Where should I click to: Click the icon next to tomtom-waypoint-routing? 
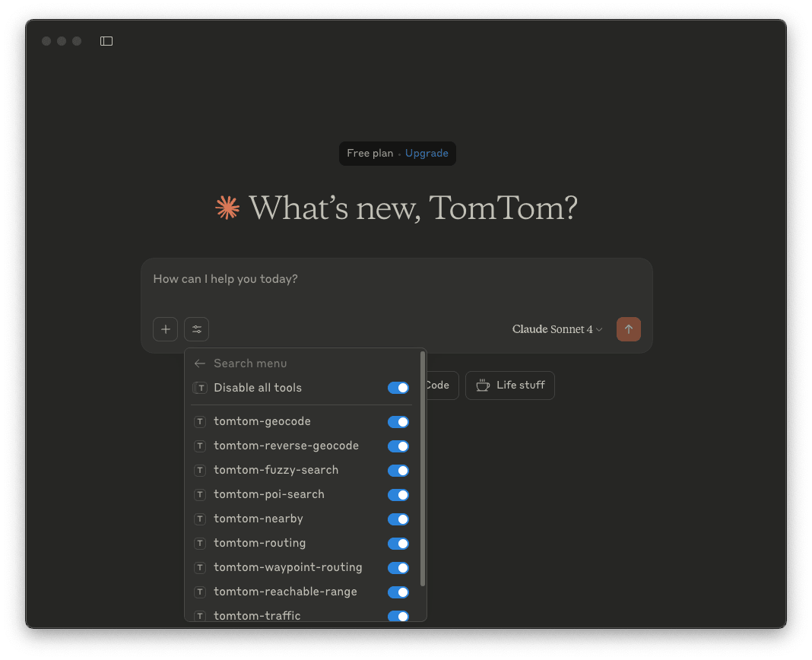pos(200,568)
